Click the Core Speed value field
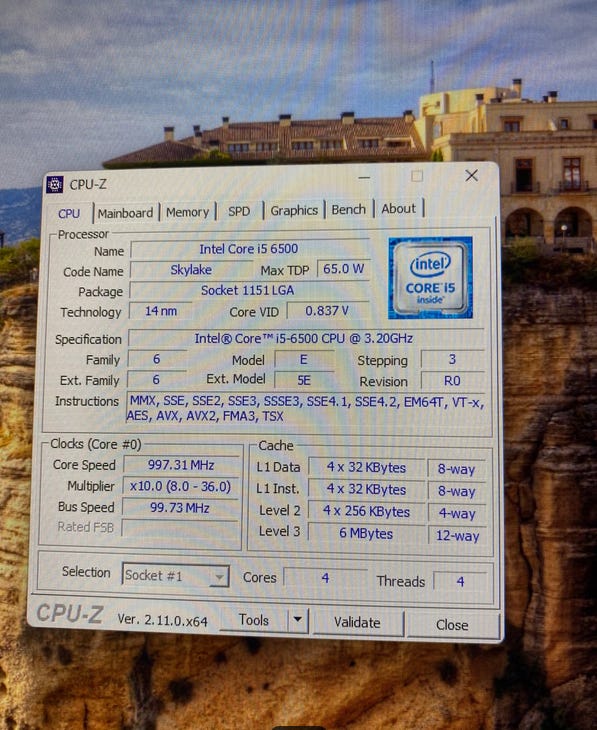The image size is (597, 730). 181,465
